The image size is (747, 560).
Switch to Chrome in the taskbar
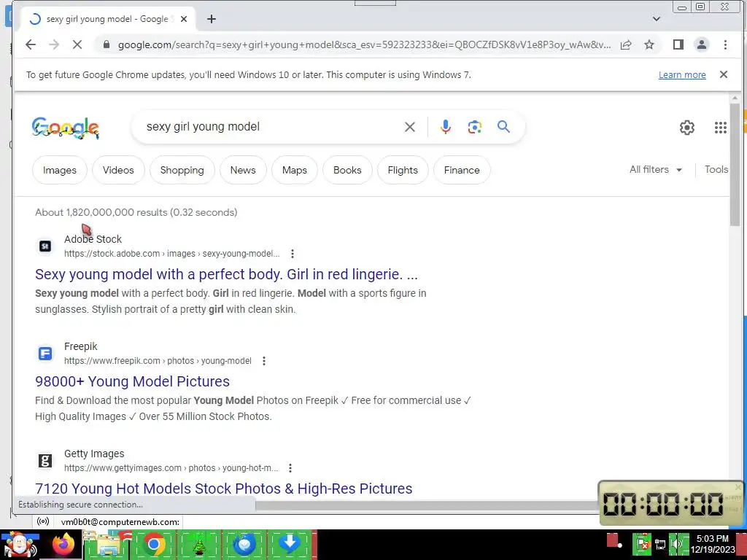point(153,544)
